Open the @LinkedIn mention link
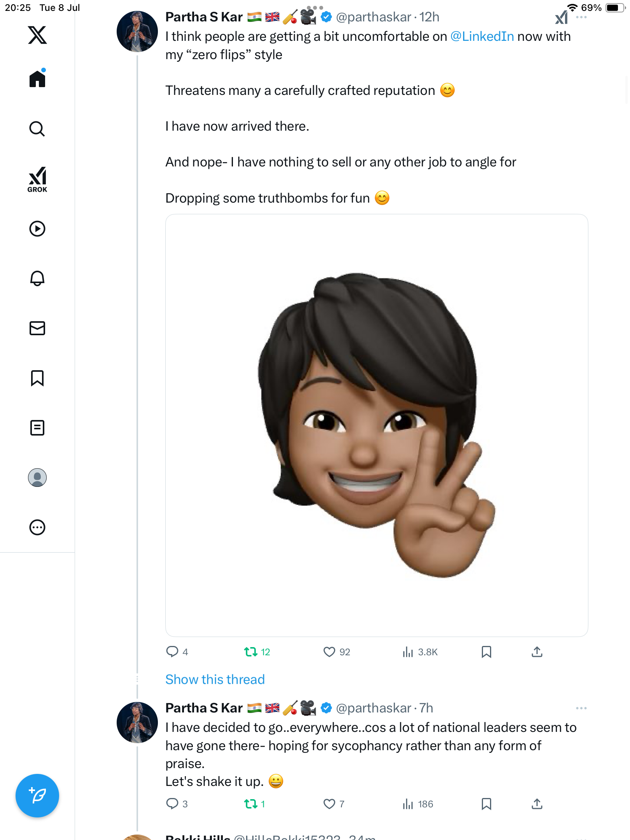The image size is (630, 840). point(482,36)
